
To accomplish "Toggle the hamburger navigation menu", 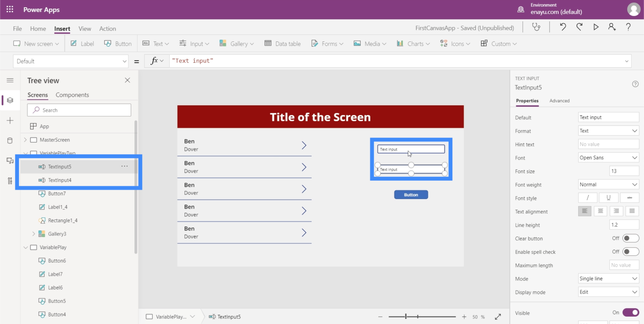I will 10,80.
